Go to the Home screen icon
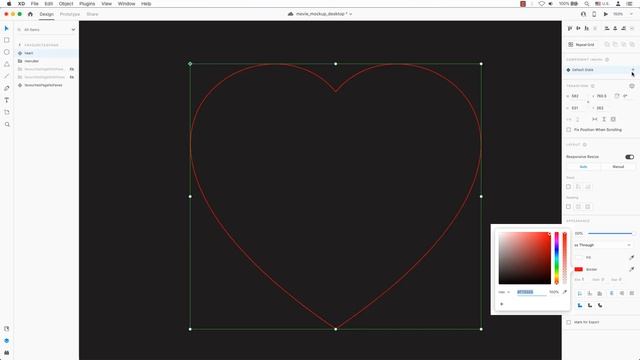 (30, 14)
